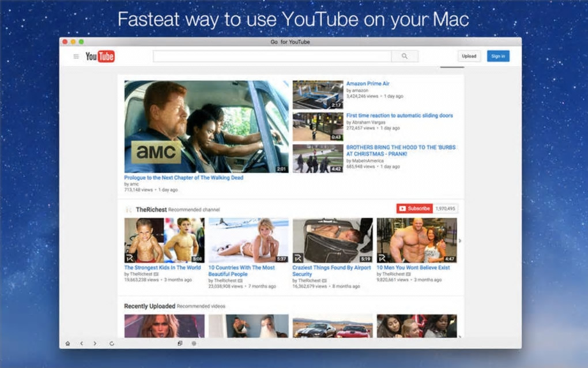Focus the YouTube search field
588x368 pixels.
point(272,56)
